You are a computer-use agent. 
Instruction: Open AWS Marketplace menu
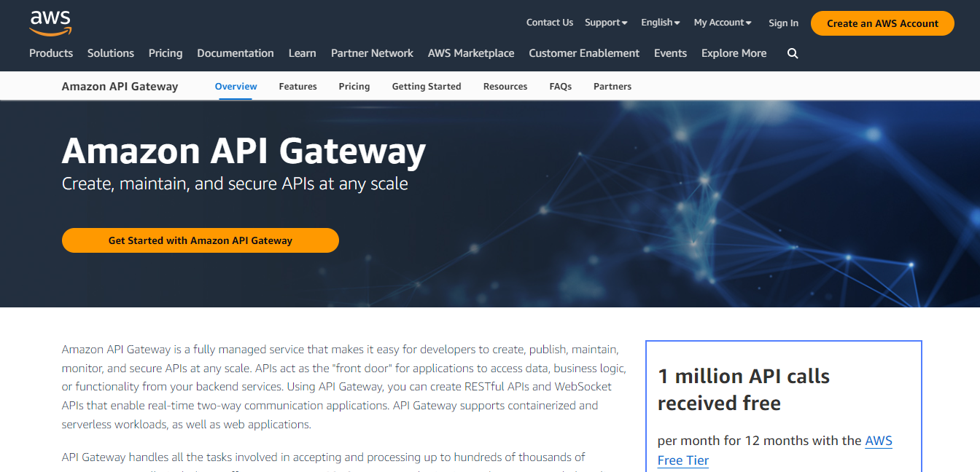pyautogui.click(x=471, y=53)
